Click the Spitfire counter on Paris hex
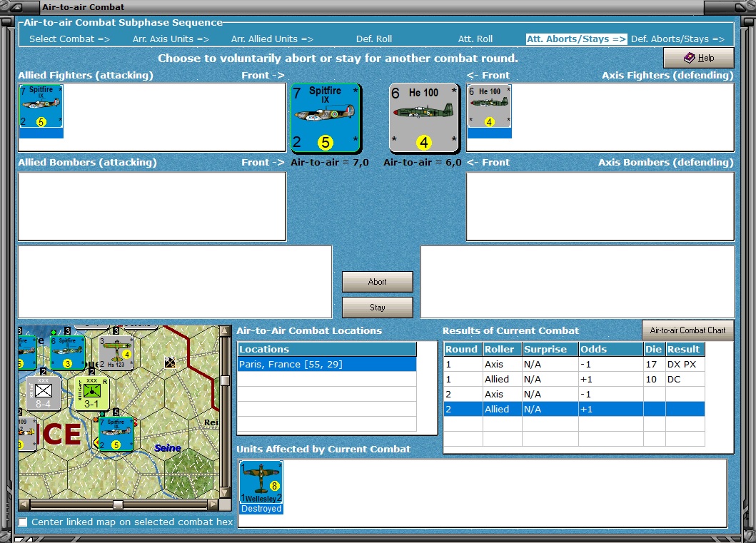Image resolution: width=756 pixels, height=543 pixels. (116, 434)
